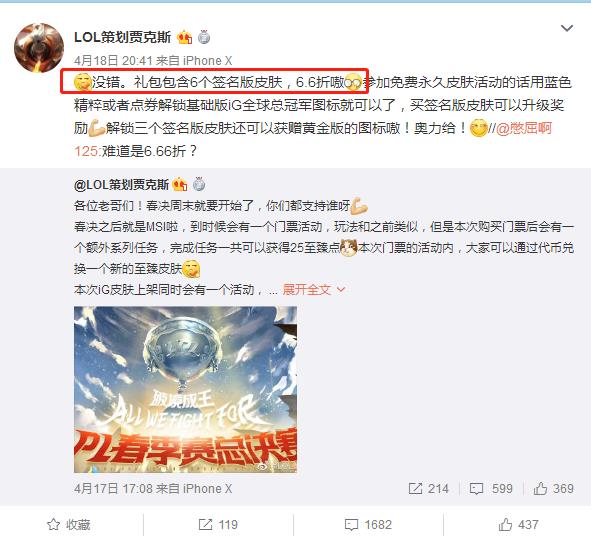Toggle the thumbs-up like showing 437

pos(518,524)
